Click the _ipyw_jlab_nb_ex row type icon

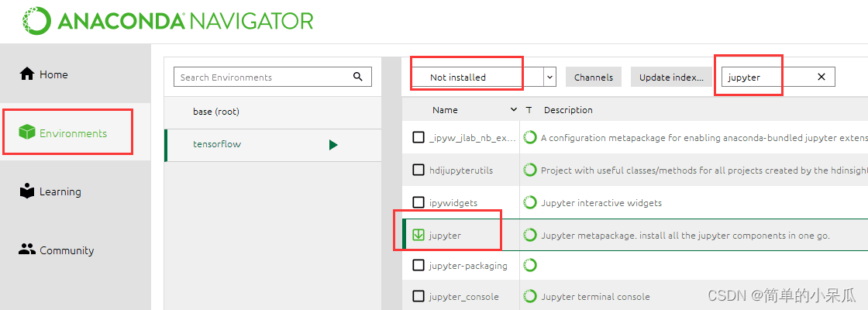pyautogui.click(x=530, y=137)
